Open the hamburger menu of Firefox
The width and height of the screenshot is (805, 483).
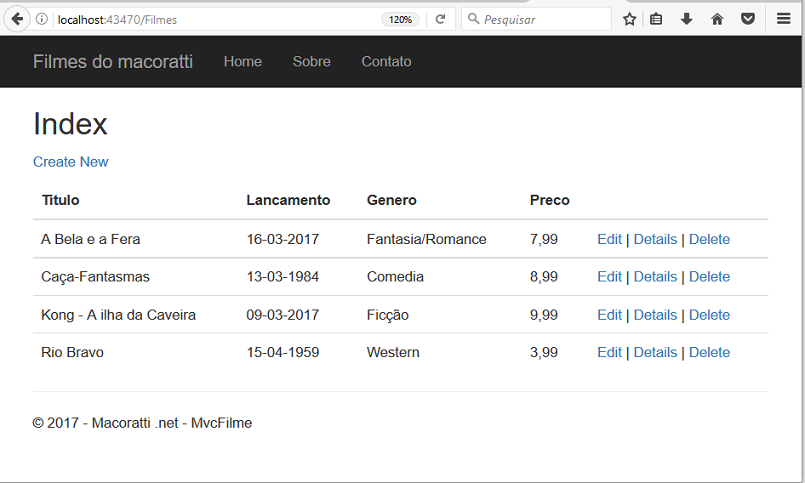(x=783, y=20)
